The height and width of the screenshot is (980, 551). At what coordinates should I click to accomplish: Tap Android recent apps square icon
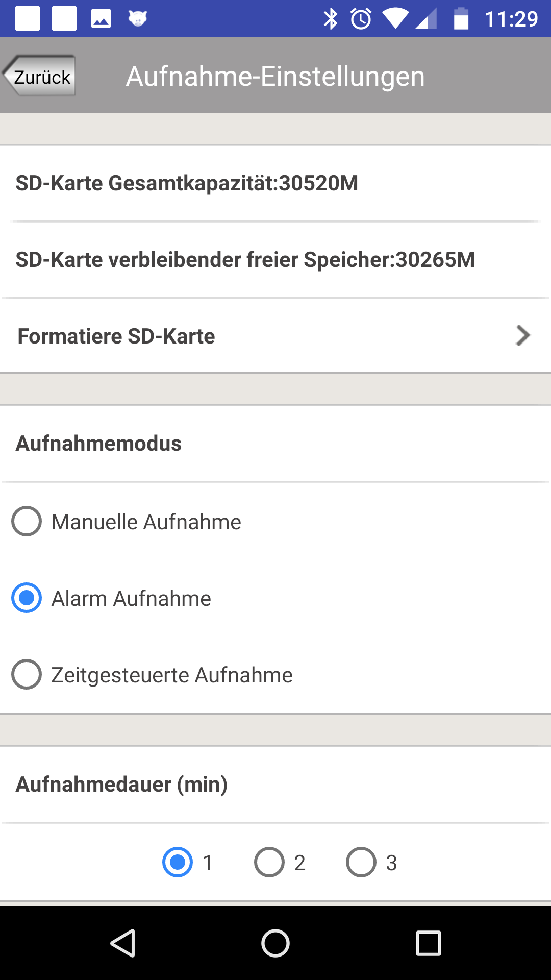pyautogui.click(x=429, y=943)
